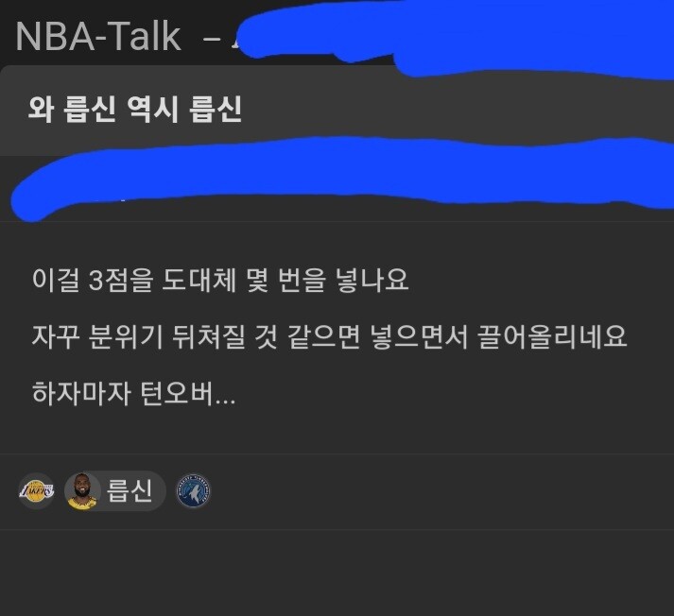This screenshot has width=674, height=616.
Task: Click the body line starting 이걸 3점을
Action: (x=219, y=280)
